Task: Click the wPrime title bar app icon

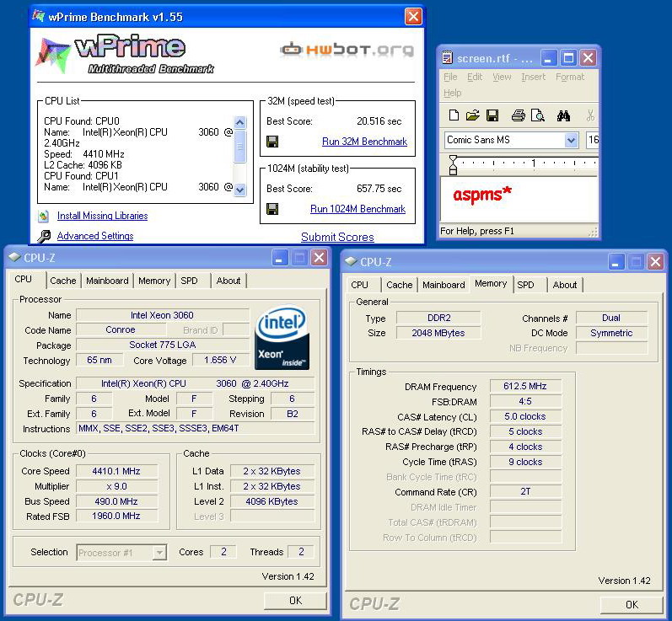Action: click(x=38, y=16)
